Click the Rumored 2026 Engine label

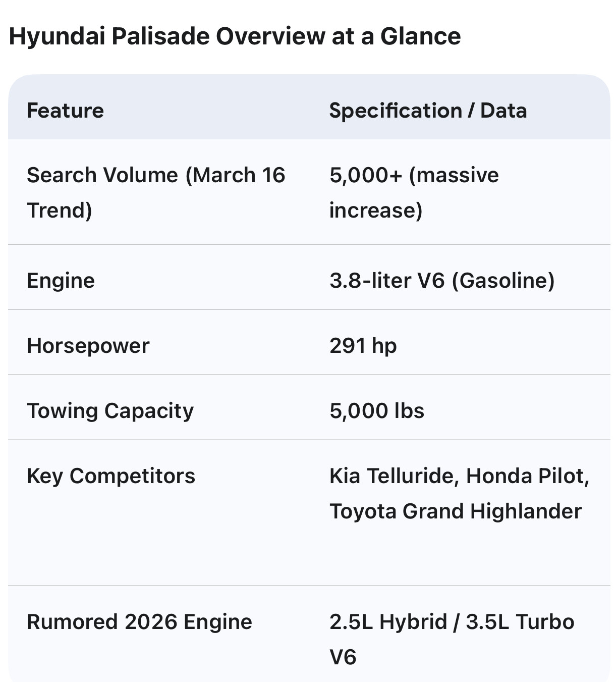139,622
